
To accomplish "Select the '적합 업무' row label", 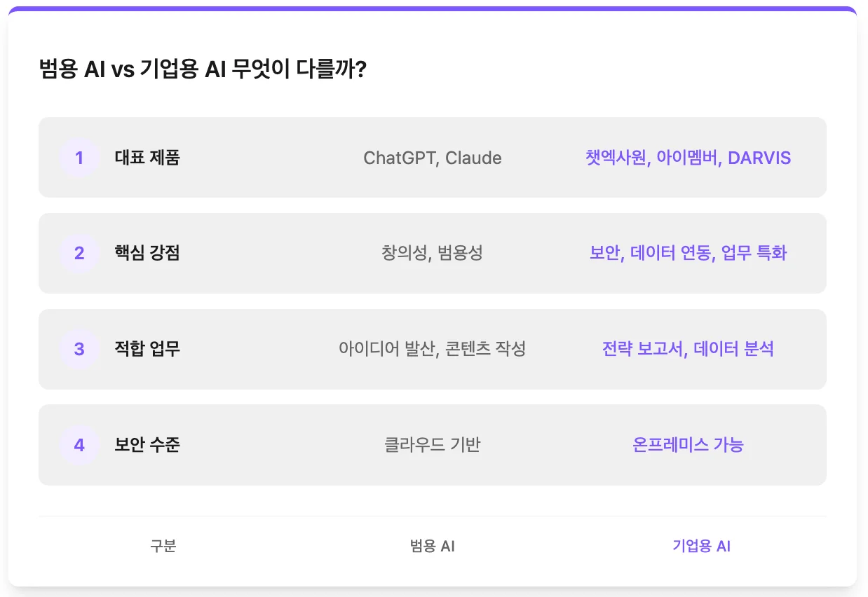I will pyautogui.click(x=147, y=349).
